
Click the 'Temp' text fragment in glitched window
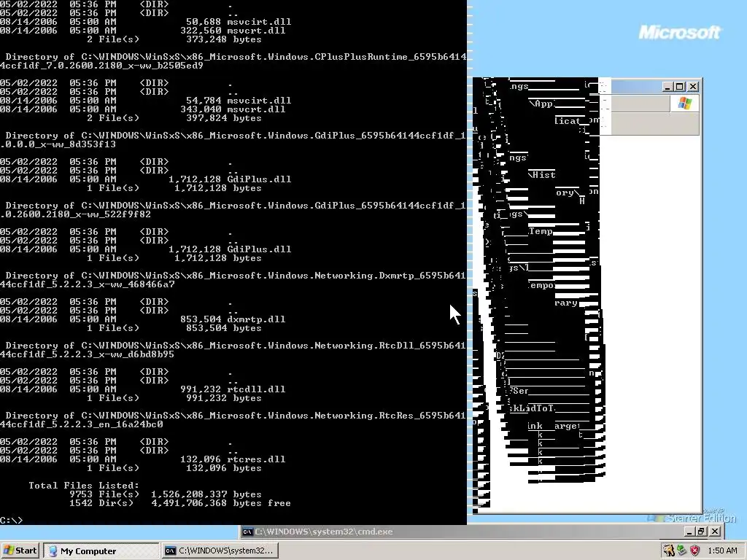coord(541,231)
